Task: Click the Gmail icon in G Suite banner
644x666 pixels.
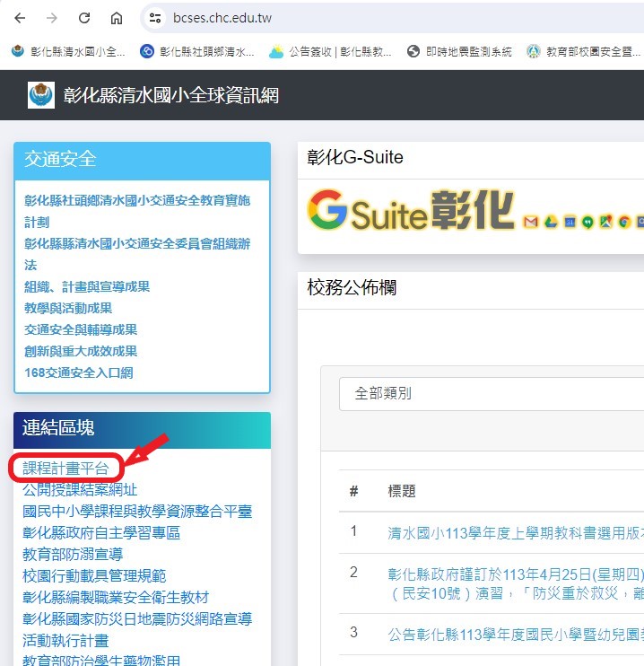Action: 531,222
